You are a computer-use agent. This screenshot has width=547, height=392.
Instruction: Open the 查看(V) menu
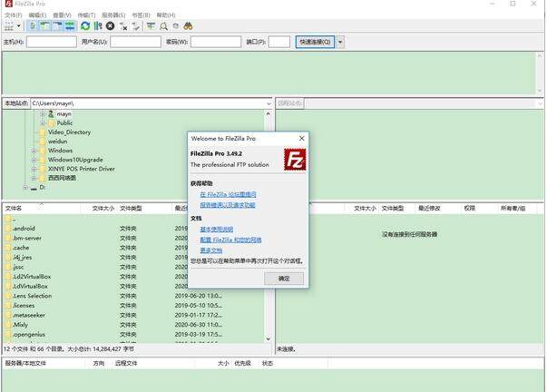62,15
